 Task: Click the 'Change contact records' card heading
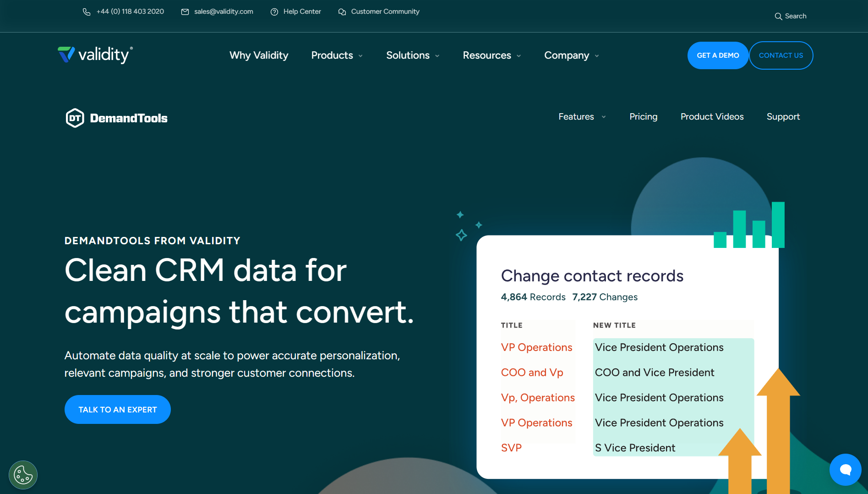click(592, 276)
